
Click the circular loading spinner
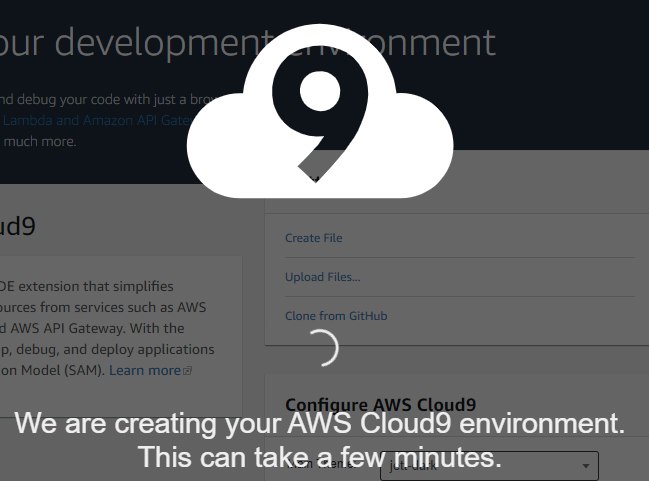coord(321,348)
